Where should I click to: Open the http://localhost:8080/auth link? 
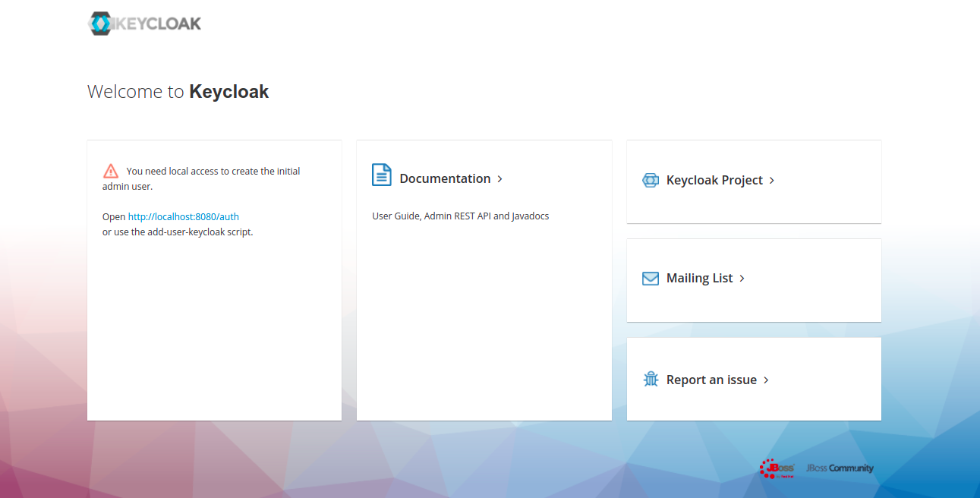tap(184, 216)
